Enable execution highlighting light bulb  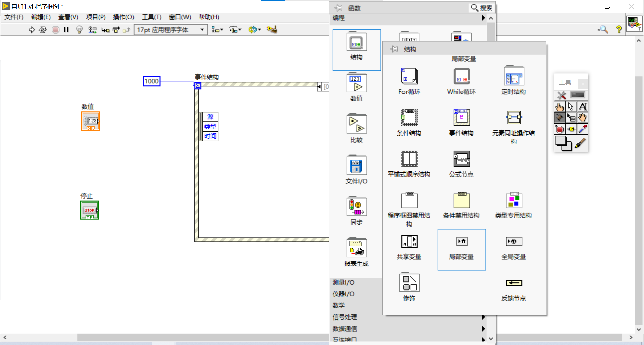(x=79, y=30)
